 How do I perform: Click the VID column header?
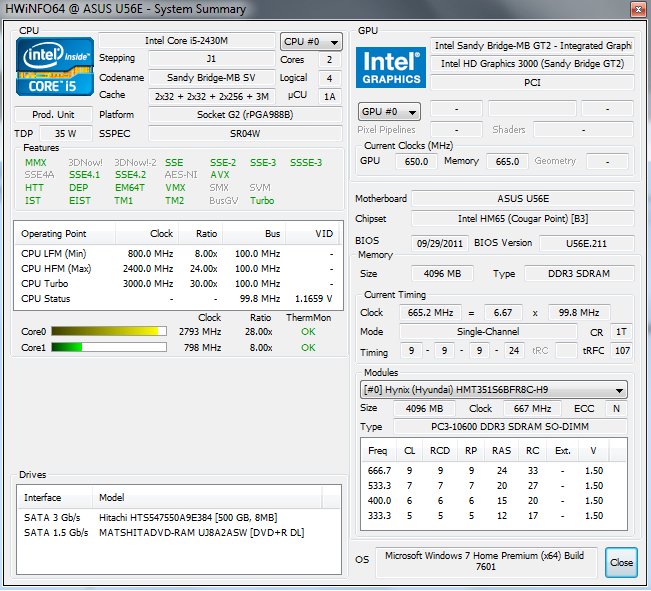(x=312, y=234)
